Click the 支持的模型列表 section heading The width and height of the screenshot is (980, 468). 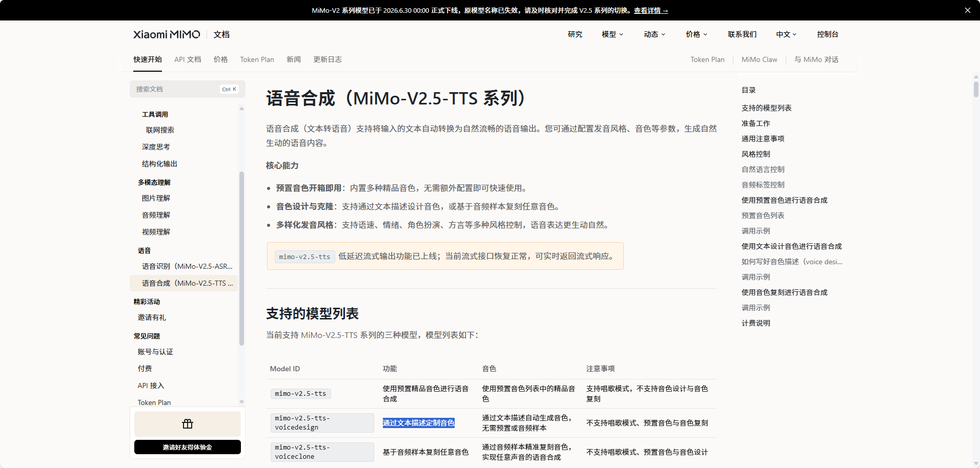[312, 313]
